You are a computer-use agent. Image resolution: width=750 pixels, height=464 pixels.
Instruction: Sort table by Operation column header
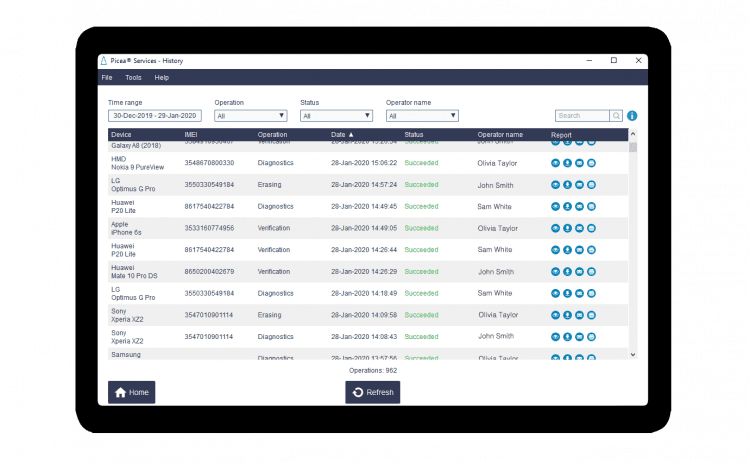tap(272, 135)
